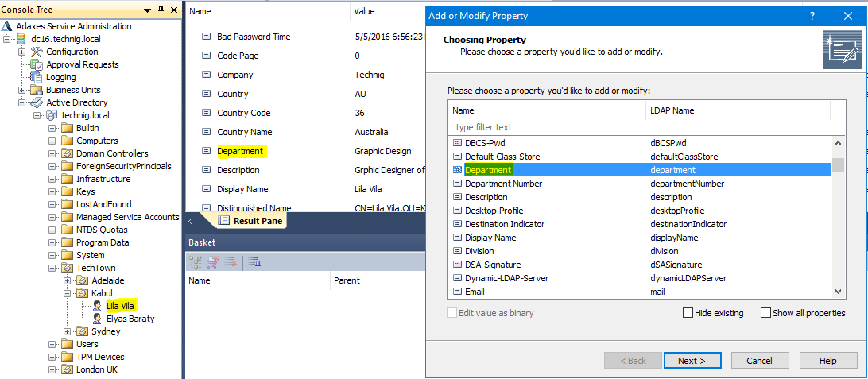Viewport: 868px width, 379px height.
Task: Switch to the Result Pane tab
Action: coord(250,221)
